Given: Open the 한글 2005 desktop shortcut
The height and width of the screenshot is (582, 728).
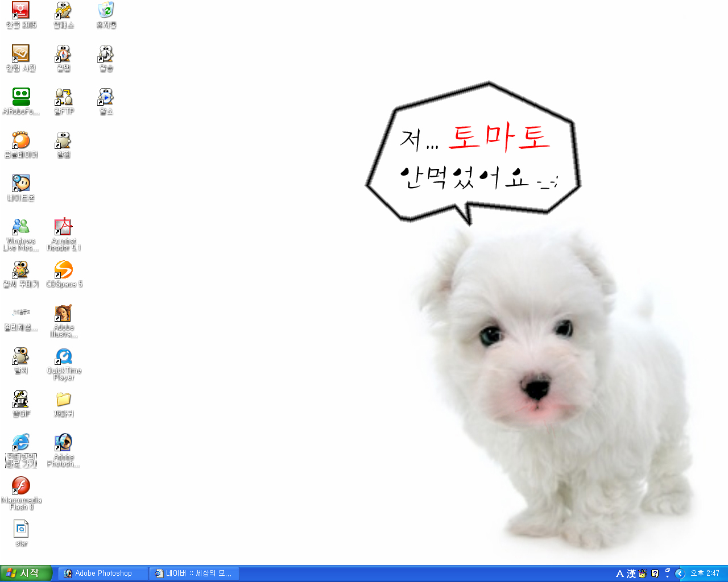Looking at the screenshot, I should [21, 11].
